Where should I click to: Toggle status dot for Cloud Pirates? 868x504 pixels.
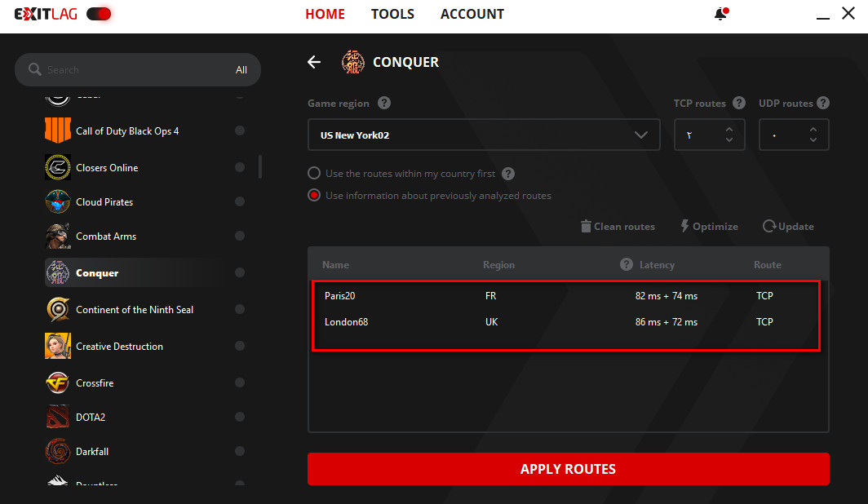(x=240, y=201)
